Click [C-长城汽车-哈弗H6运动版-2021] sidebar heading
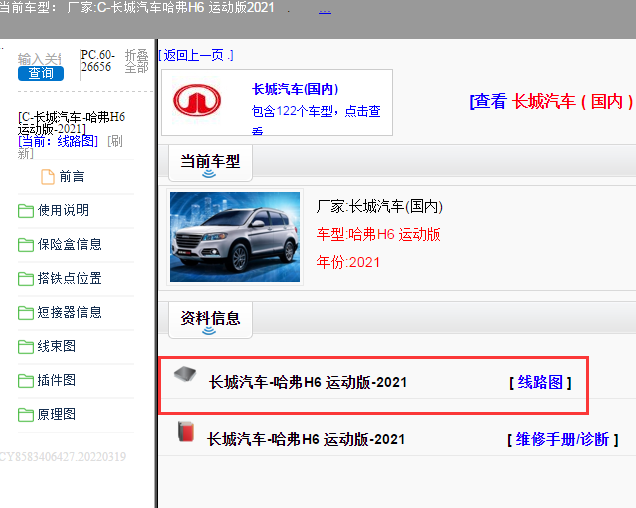This screenshot has width=636, height=508. pos(71,123)
